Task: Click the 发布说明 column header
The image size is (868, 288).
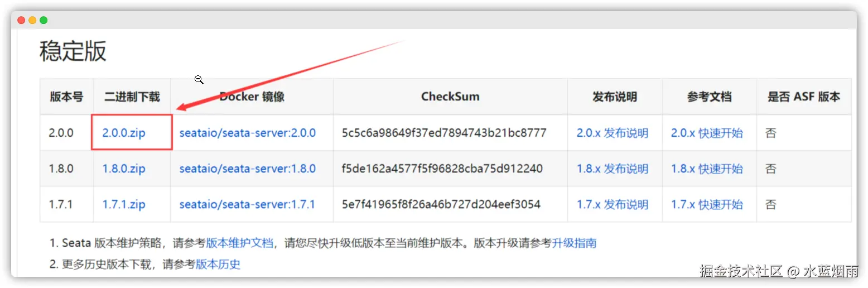Action: [615, 97]
